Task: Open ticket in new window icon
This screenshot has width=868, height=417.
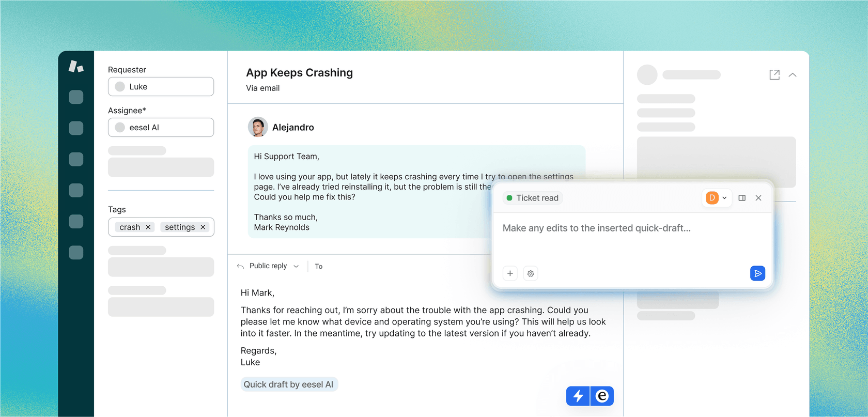Action: tap(774, 75)
